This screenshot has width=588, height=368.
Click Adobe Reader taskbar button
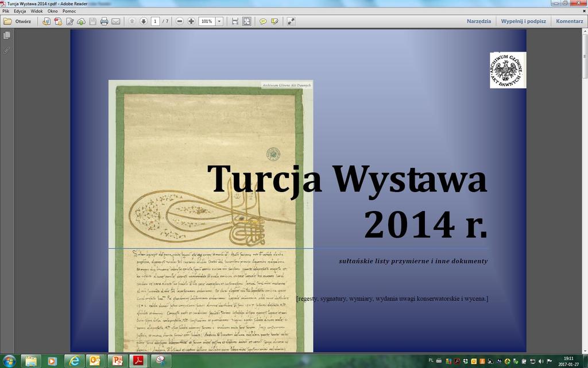coord(139,361)
